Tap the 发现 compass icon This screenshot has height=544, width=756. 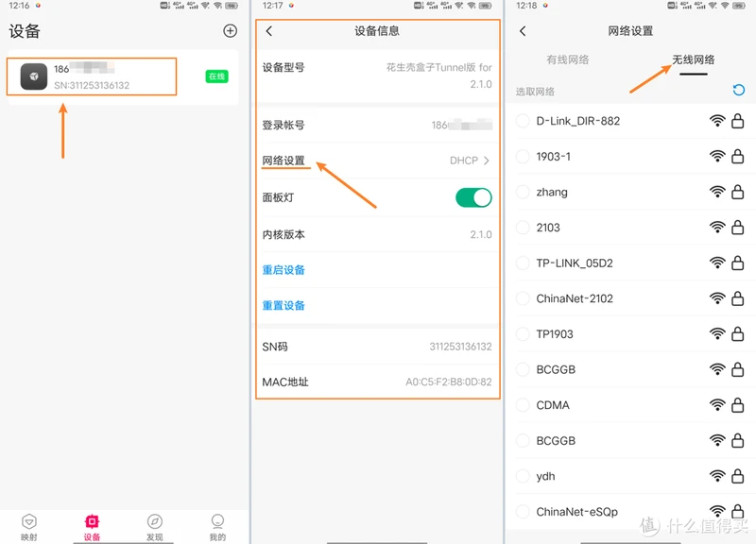click(x=154, y=521)
